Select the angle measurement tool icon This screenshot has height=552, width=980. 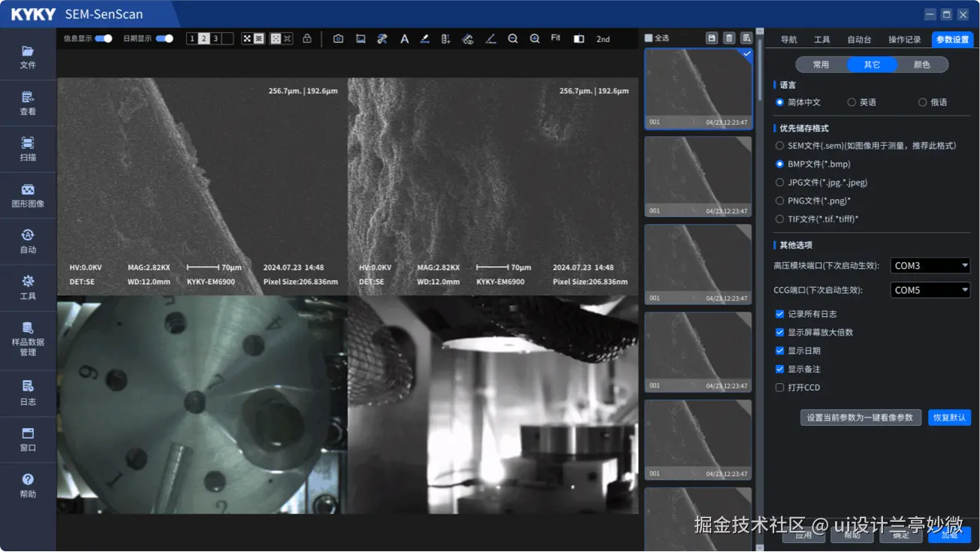click(490, 38)
